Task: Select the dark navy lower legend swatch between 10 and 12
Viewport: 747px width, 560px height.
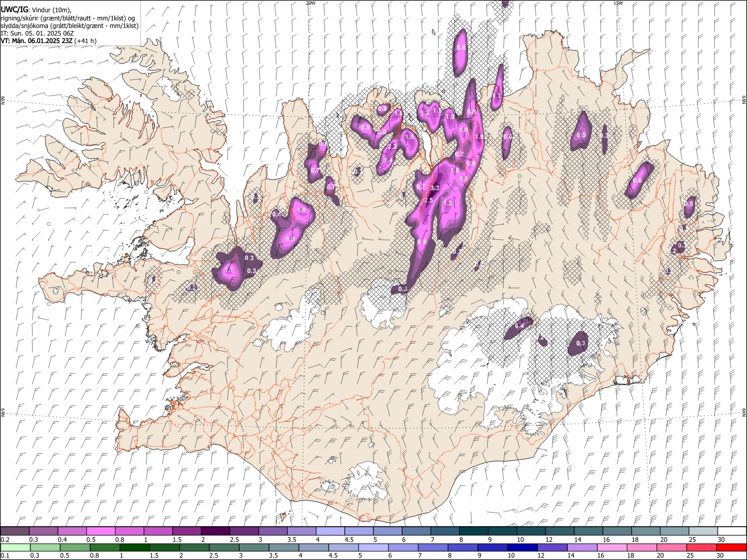Action: coord(521,547)
